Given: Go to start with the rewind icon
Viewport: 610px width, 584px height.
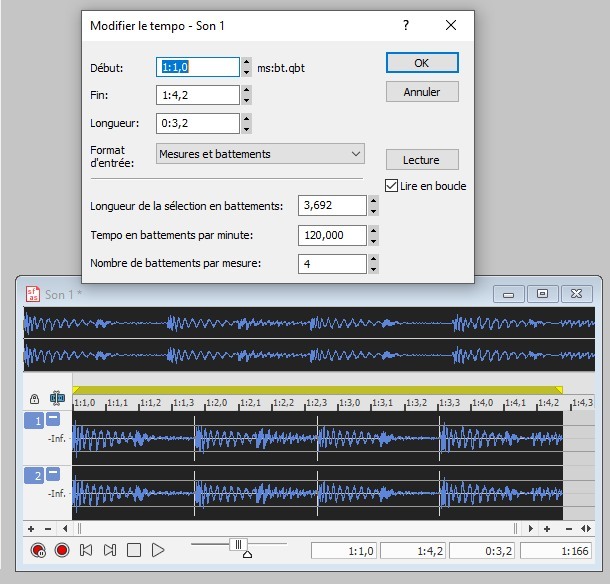Looking at the screenshot, I should (86, 549).
